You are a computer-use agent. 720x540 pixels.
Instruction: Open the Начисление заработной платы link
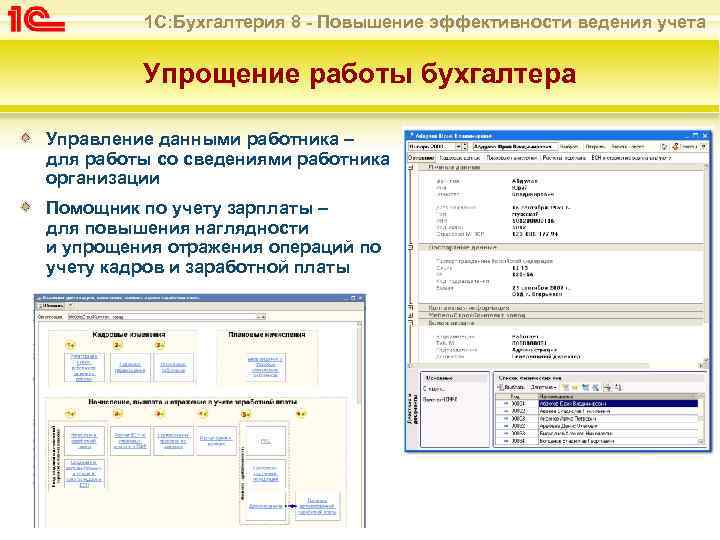[84, 440]
